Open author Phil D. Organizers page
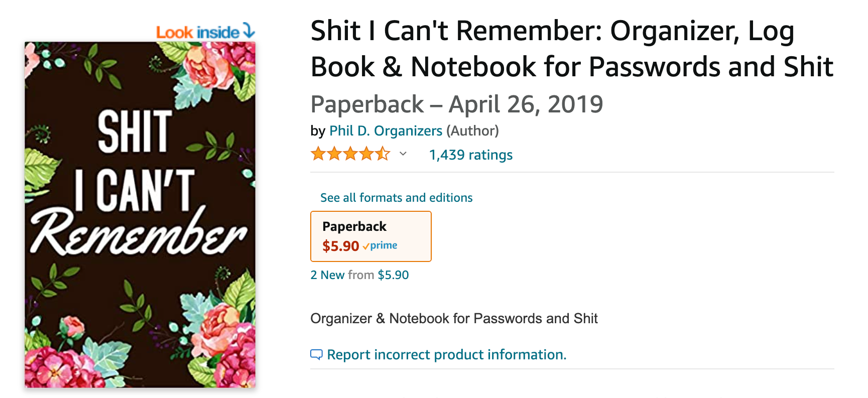The height and width of the screenshot is (398, 868). point(386,130)
